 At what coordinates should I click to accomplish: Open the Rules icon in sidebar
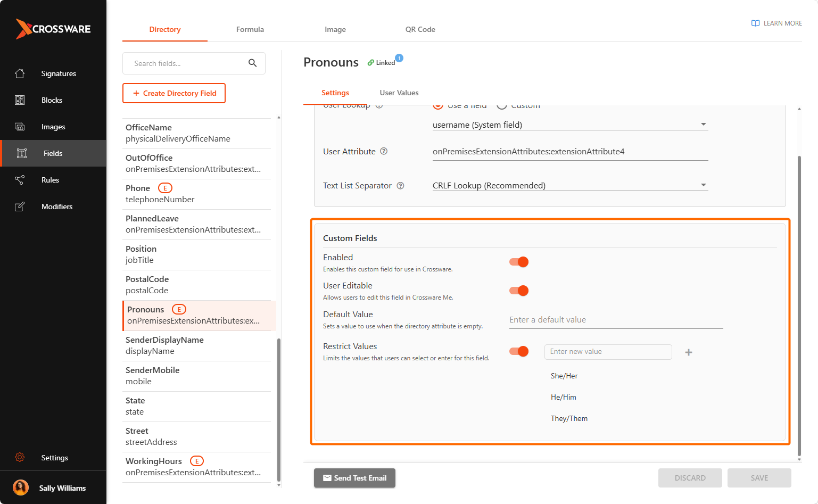coord(20,180)
